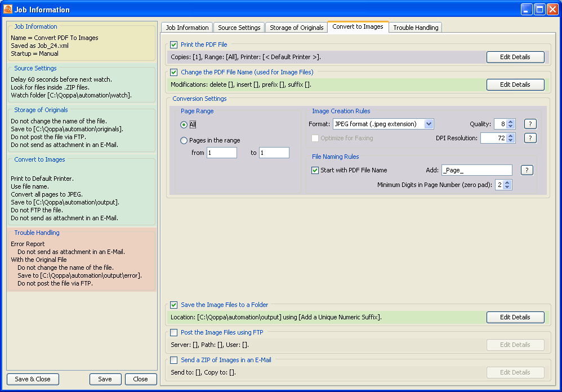Increase Minimum Digits zero pad value
The image size is (562, 392).
[x=507, y=182]
